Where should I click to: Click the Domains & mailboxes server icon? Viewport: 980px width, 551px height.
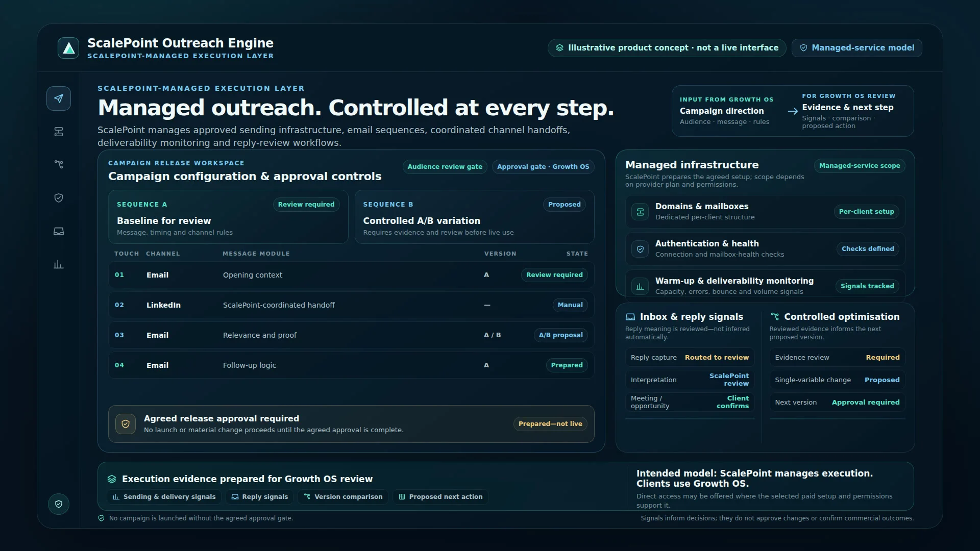pos(640,212)
